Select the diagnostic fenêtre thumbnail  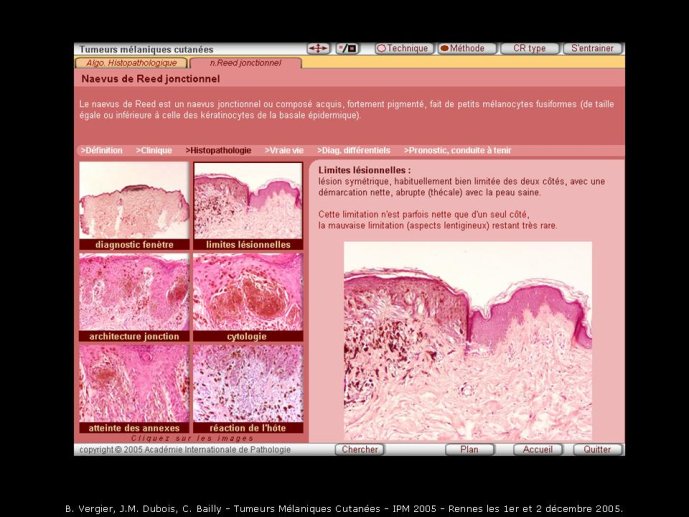click(x=134, y=206)
